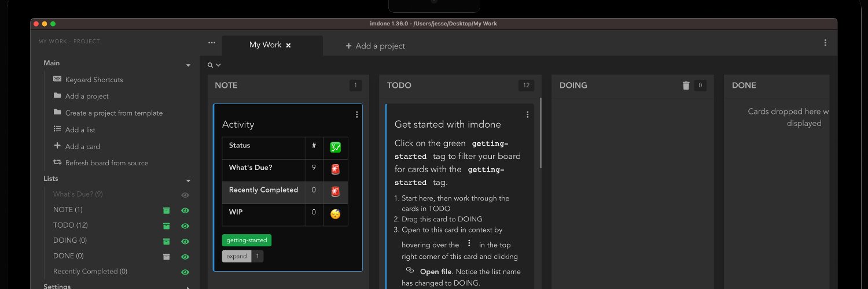Viewport: 868px width, 289px height.
Task: Click the MY WORK - PROJECT sidebar title
Action: point(69,42)
